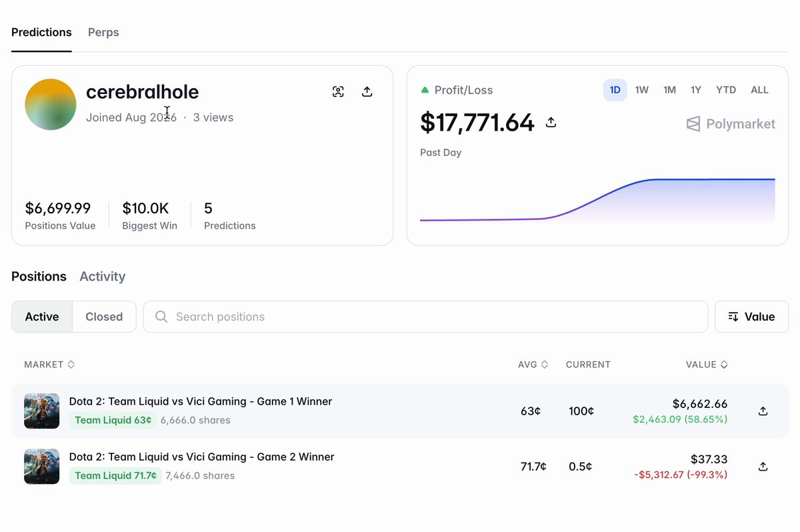Click the CURRENT column header
800x532 pixels.
(588, 365)
